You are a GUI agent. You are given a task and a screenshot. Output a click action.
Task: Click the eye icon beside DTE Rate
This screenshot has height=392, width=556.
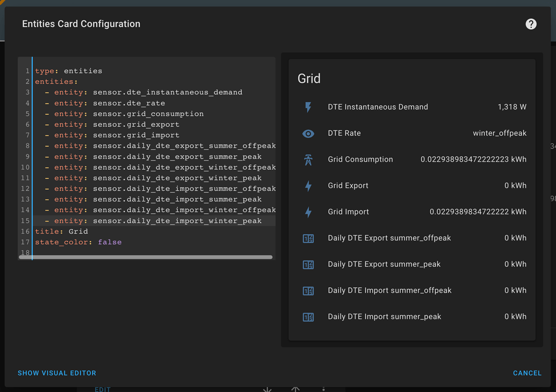coord(308,133)
